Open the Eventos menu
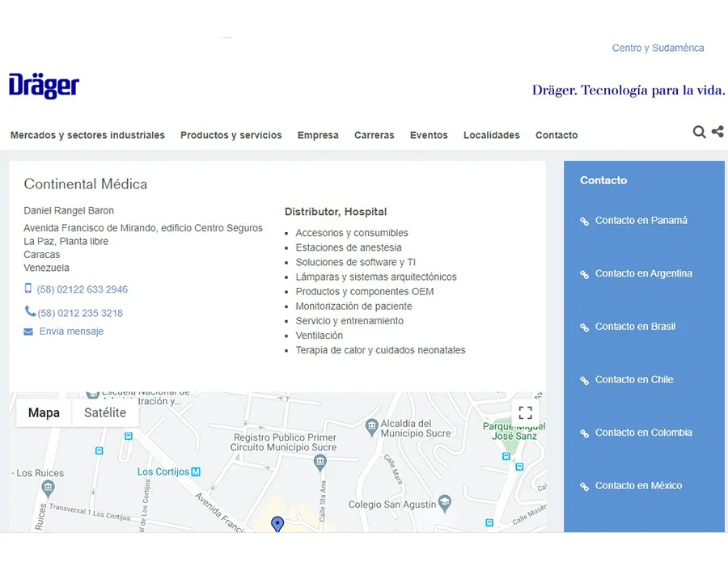 click(429, 135)
